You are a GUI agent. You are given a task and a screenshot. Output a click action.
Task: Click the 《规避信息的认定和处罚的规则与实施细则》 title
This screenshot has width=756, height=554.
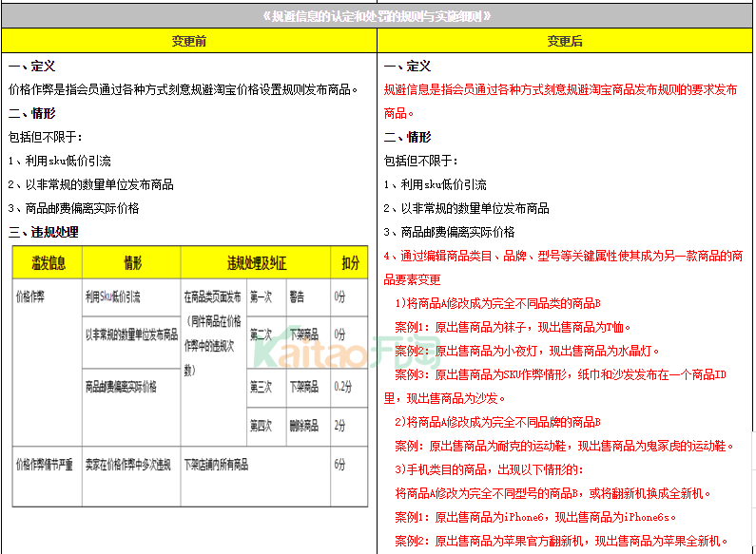[377, 16]
